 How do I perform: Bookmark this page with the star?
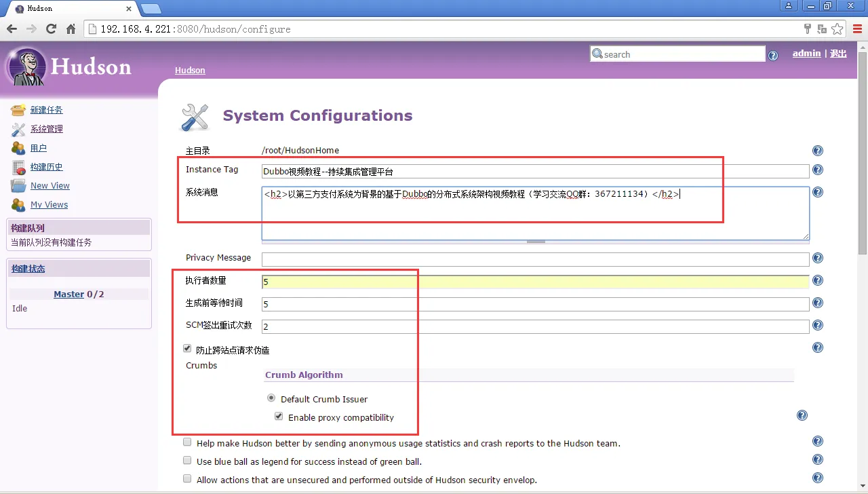click(x=837, y=29)
